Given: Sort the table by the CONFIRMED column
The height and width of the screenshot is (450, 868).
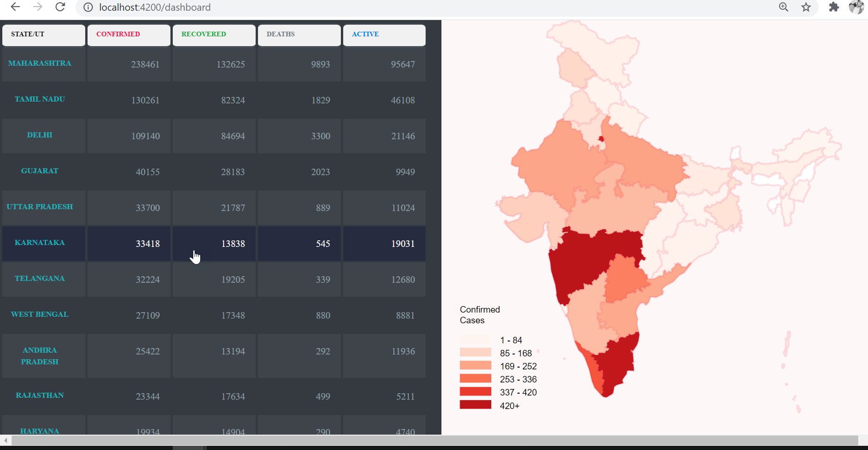Looking at the screenshot, I should click(118, 34).
